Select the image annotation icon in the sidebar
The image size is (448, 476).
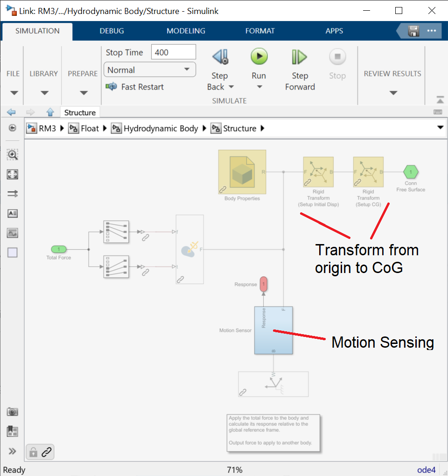13,232
